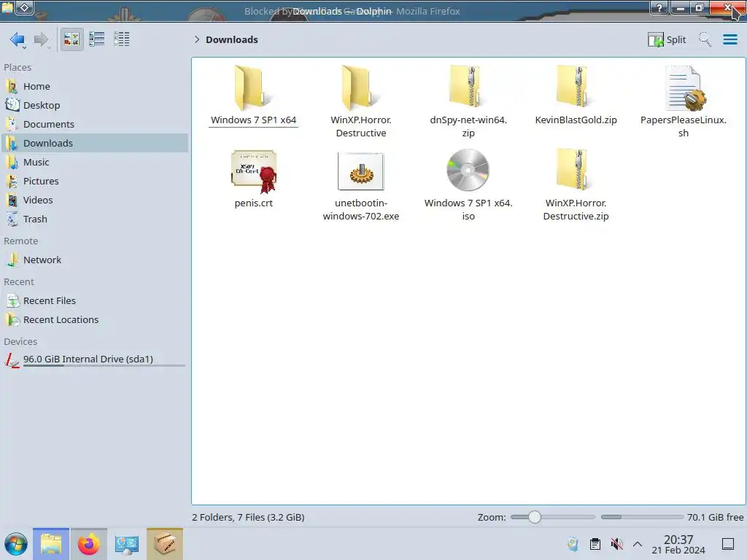Image resolution: width=747 pixels, height=560 pixels.
Task: Select the WinXP.Horror.Destructive folder icon
Action: pyautogui.click(x=360, y=87)
